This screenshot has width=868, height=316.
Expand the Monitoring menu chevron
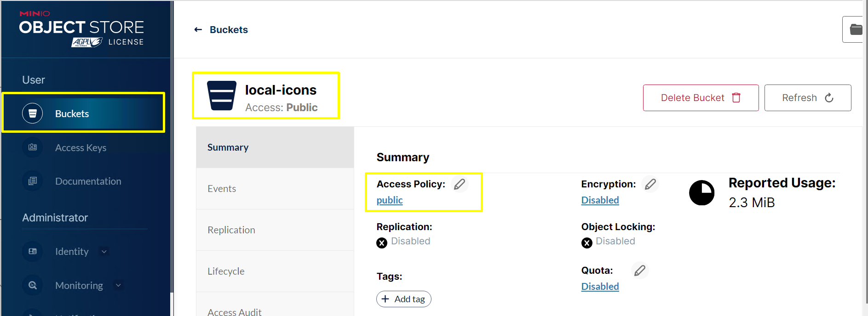[118, 285]
